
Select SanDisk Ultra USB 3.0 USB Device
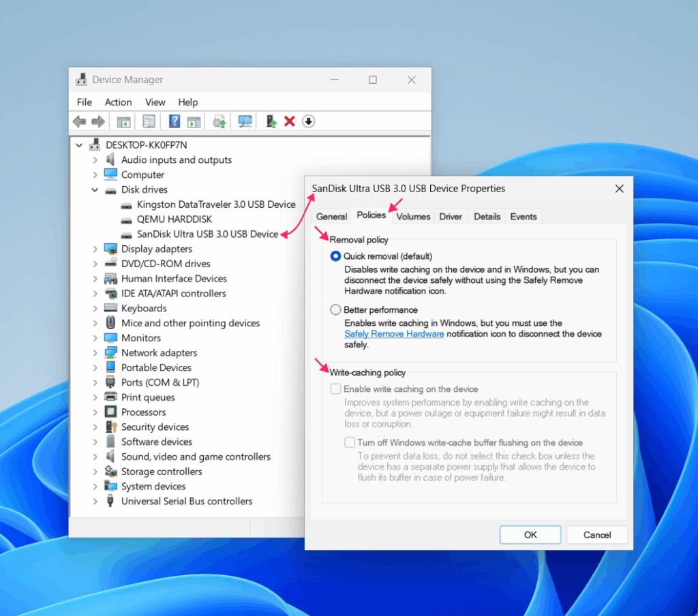pos(207,234)
